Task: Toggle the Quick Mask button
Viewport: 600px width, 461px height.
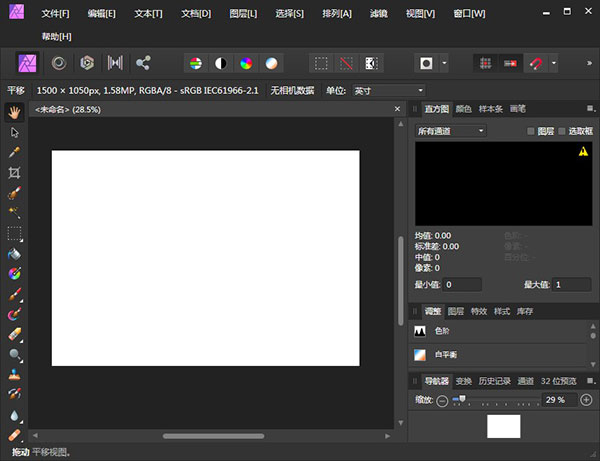Action: click(426, 64)
